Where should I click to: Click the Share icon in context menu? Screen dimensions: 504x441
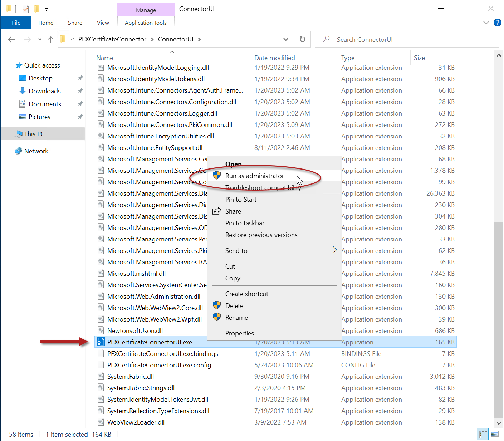(217, 211)
